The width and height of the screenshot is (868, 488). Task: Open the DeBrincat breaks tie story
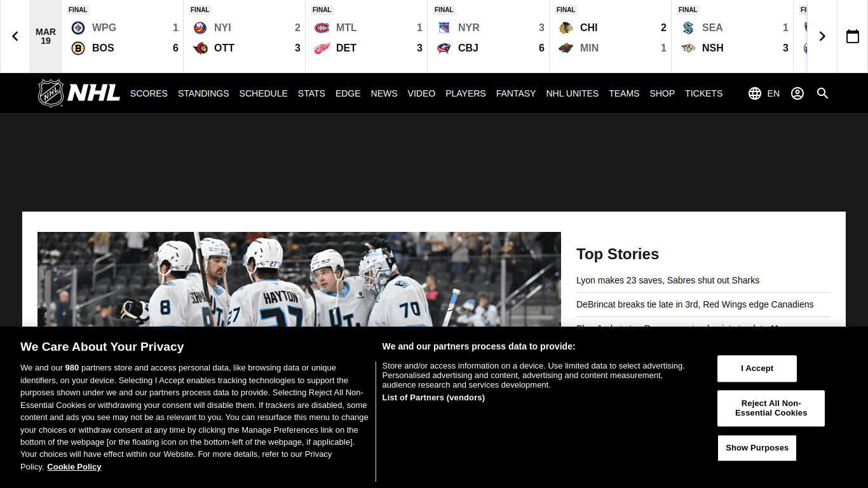(x=695, y=304)
